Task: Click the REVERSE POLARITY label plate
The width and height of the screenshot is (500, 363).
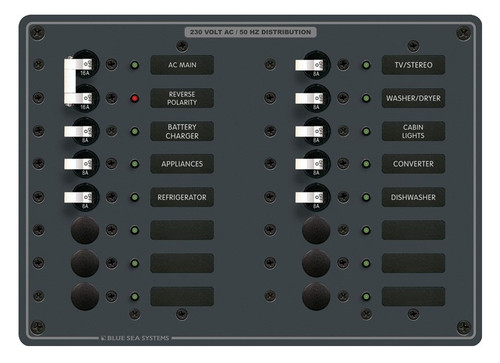Action: coord(182,98)
